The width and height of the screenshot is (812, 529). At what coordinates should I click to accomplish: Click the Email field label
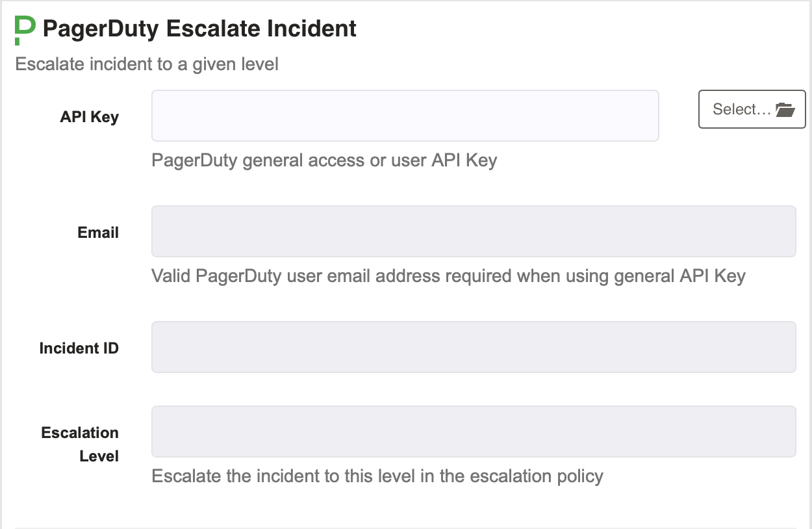pyautogui.click(x=98, y=233)
